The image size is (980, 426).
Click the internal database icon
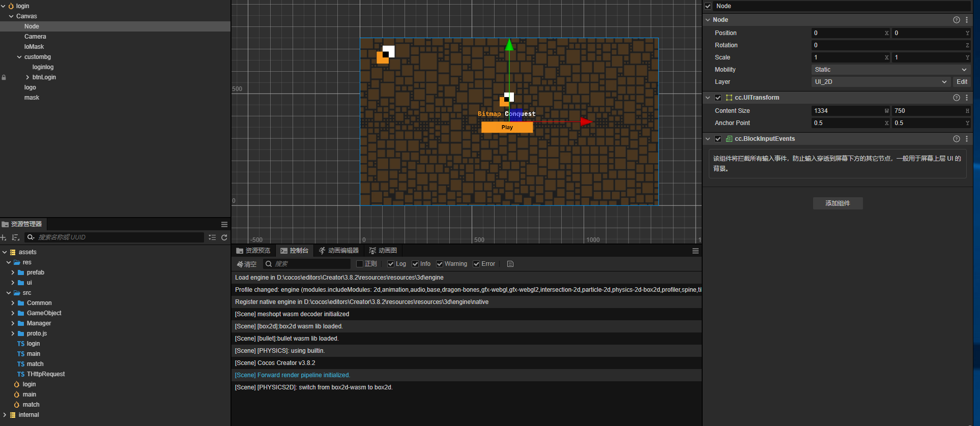(13, 415)
